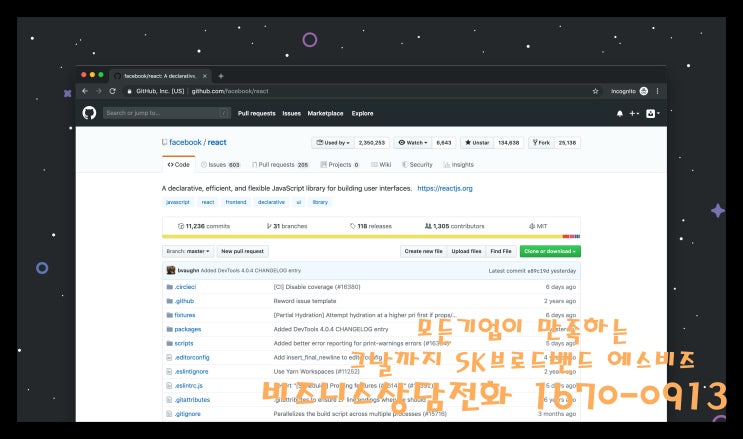Click Upload files button
The image size is (743, 439).
tap(466, 251)
